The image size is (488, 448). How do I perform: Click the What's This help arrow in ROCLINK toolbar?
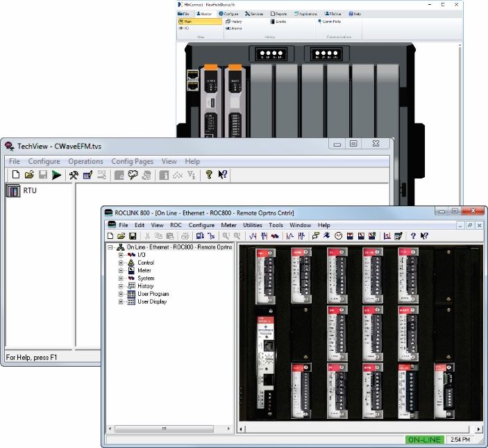pyautogui.click(x=424, y=236)
